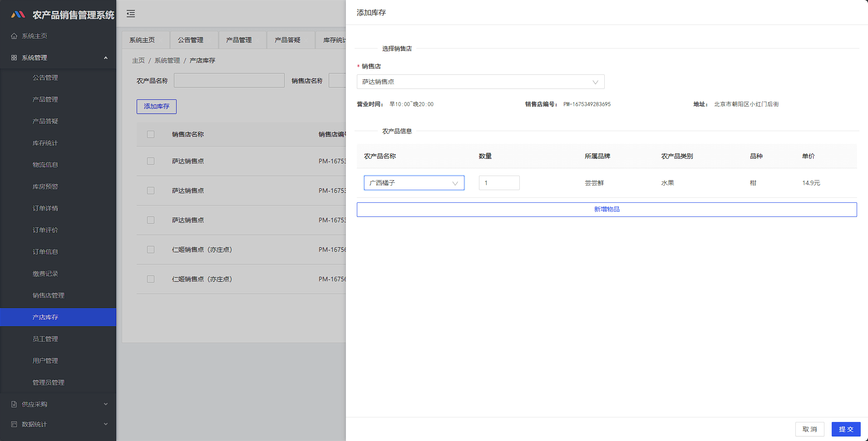Click the 系统管理 breadcrumb link
The height and width of the screenshot is (441, 868).
point(167,60)
